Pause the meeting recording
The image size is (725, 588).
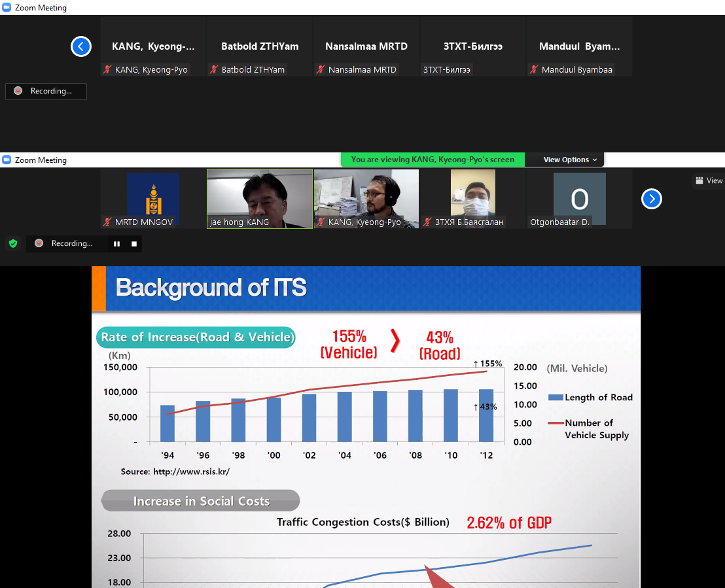click(116, 244)
